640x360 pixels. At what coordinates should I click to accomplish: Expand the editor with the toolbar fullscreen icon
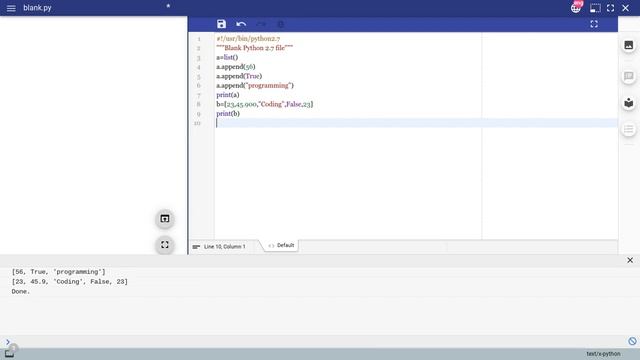click(x=594, y=24)
